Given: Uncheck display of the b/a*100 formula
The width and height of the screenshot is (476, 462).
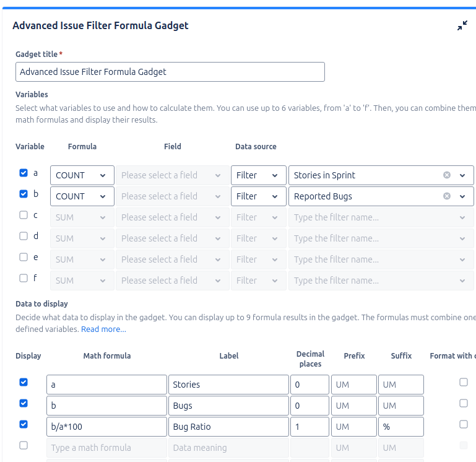Looking at the screenshot, I should click(x=24, y=424).
